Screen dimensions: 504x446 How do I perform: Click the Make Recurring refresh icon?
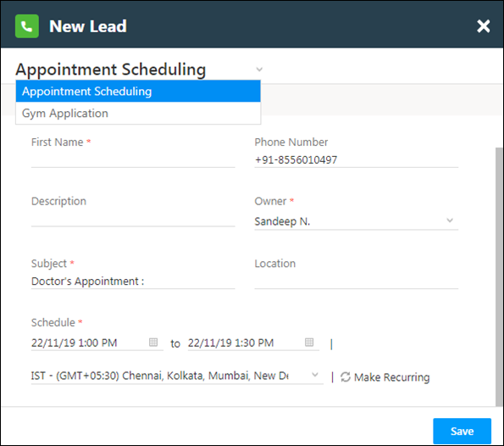point(346,376)
